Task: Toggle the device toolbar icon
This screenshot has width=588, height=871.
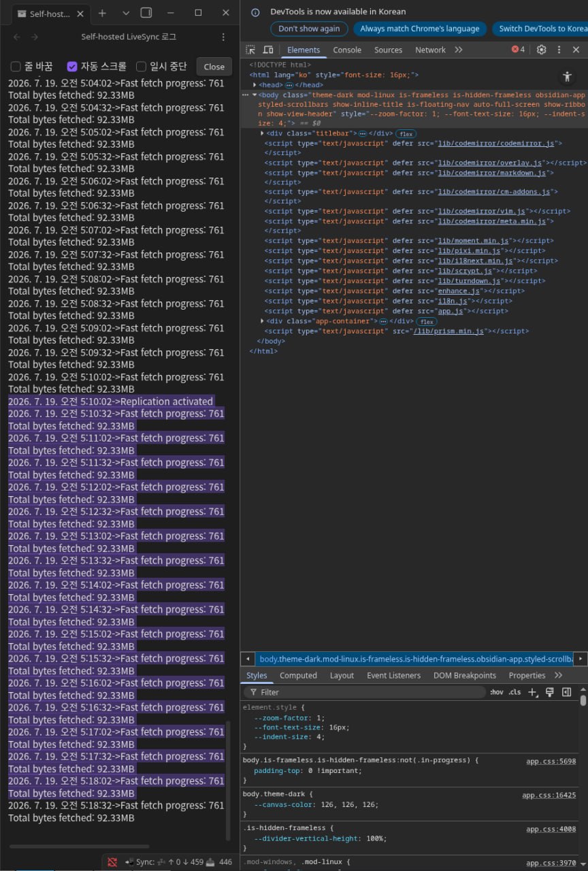Action: click(268, 50)
